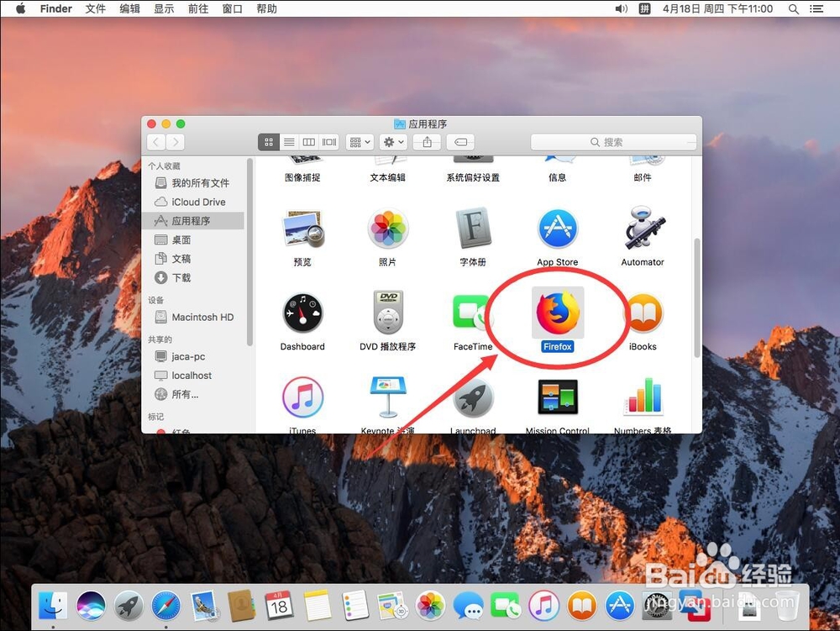Select the Mission Control app icon
The image size is (840, 631).
pyautogui.click(x=558, y=397)
